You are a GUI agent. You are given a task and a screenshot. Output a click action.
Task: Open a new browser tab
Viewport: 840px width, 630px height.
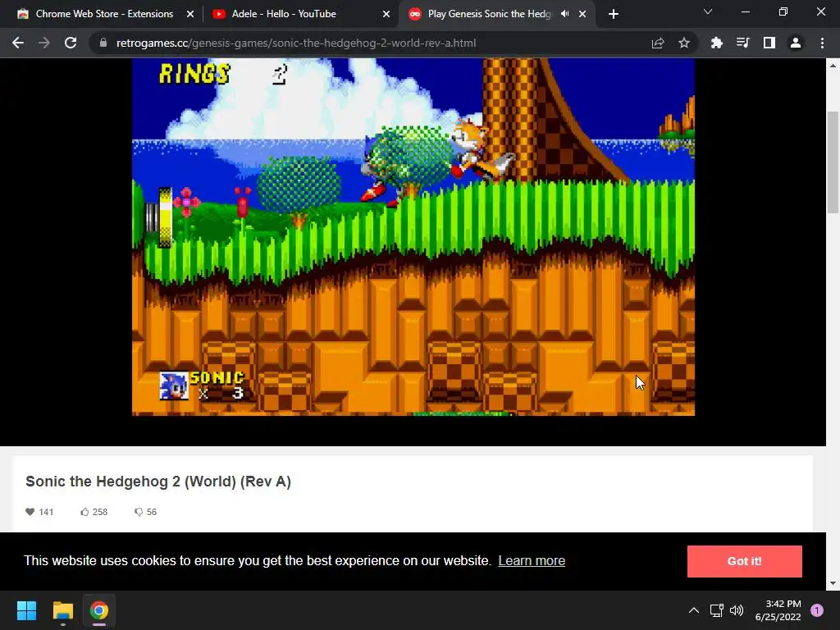click(x=614, y=14)
